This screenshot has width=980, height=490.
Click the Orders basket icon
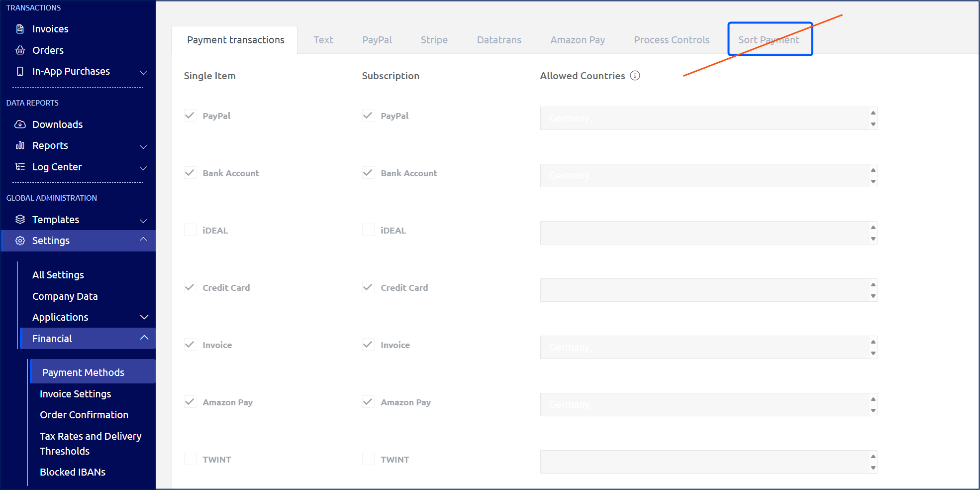[20, 50]
